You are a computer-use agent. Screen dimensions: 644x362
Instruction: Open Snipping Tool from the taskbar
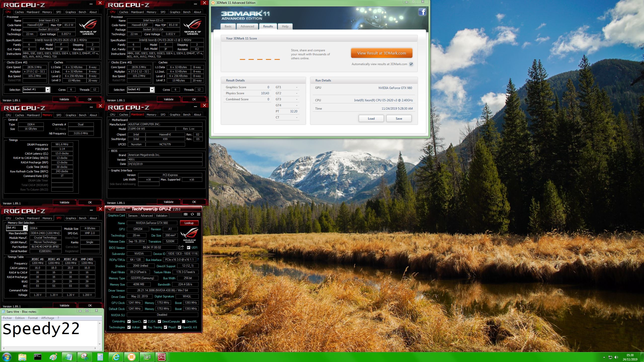tap(85, 357)
